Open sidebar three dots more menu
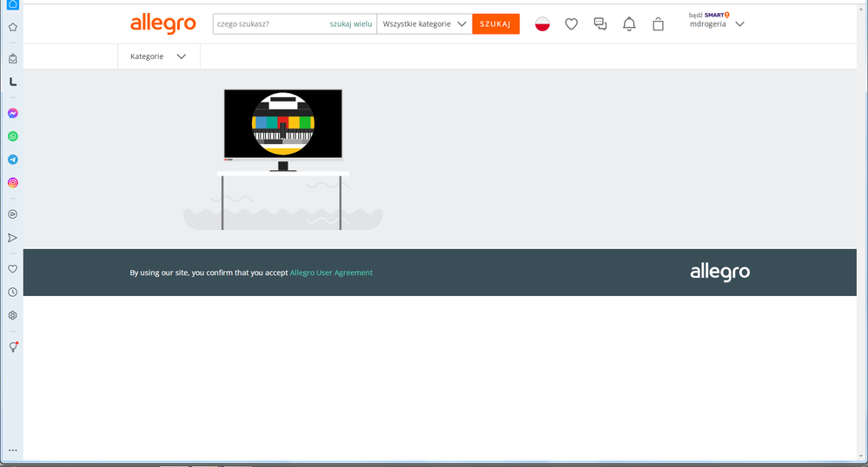This screenshot has width=868, height=467. [13, 451]
